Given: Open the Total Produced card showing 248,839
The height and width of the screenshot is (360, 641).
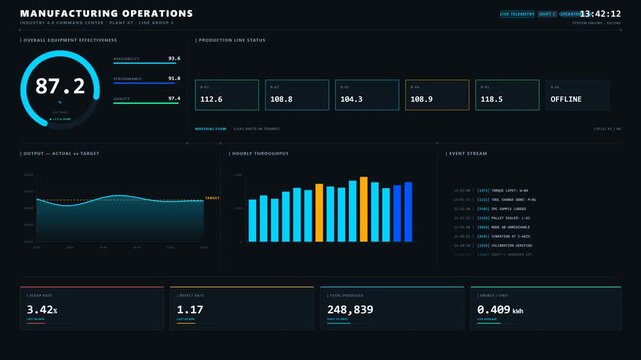Looking at the screenshot, I should coord(392,308).
